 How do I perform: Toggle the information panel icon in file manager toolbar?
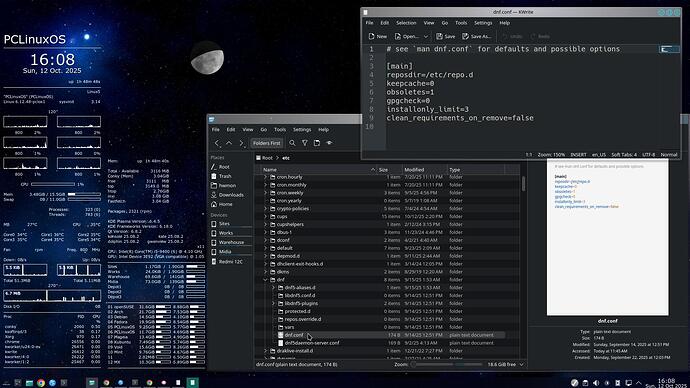317,143
